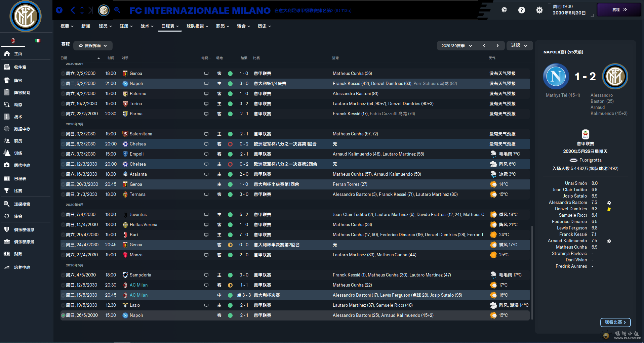The image size is (644, 343).
Task: Expand the 球员 menu
Action: tap(105, 26)
